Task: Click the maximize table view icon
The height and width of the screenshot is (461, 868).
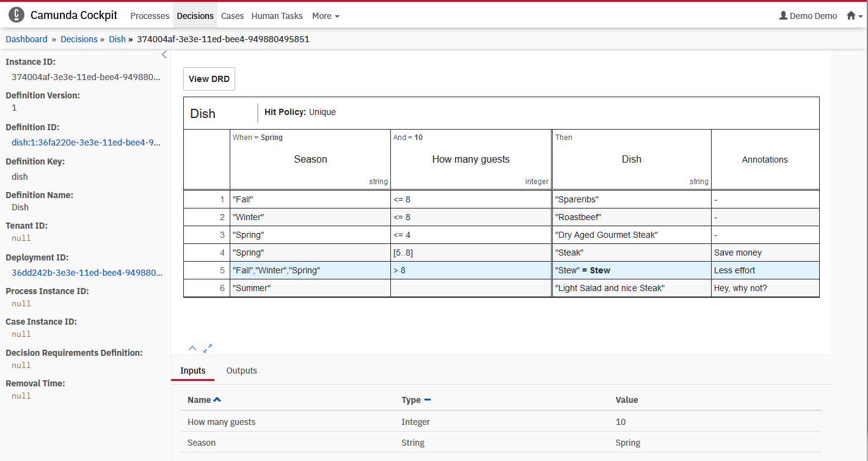Action: click(208, 349)
